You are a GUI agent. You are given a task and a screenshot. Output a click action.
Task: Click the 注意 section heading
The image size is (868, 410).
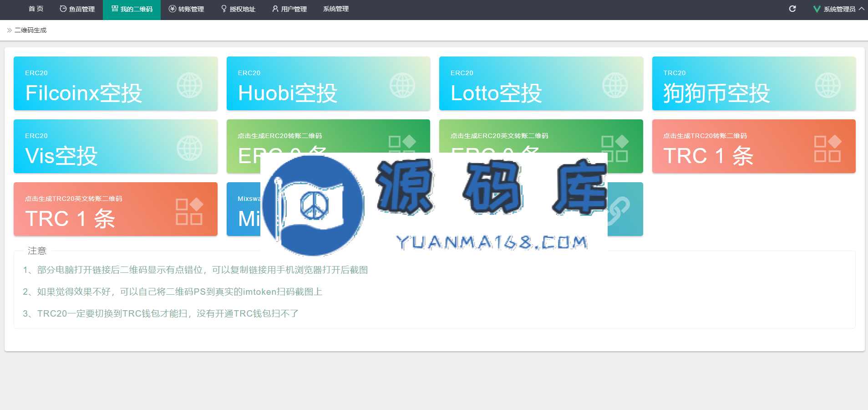37,251
